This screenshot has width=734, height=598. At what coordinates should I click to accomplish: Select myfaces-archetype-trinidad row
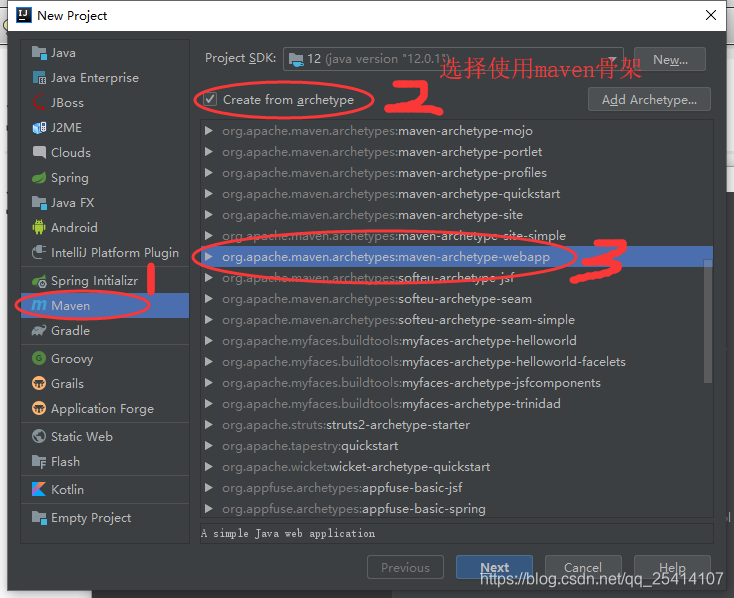tap(456, 404)
